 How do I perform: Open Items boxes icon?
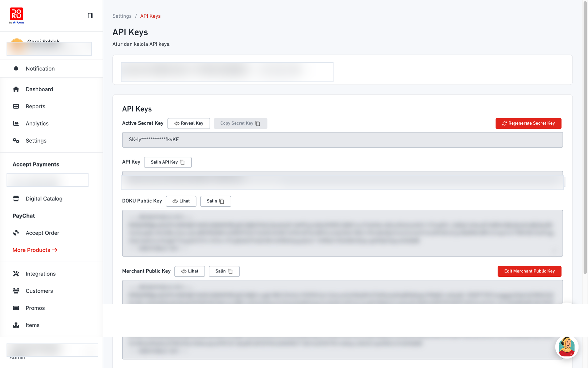pyautogui.click(x=16, y=325)
